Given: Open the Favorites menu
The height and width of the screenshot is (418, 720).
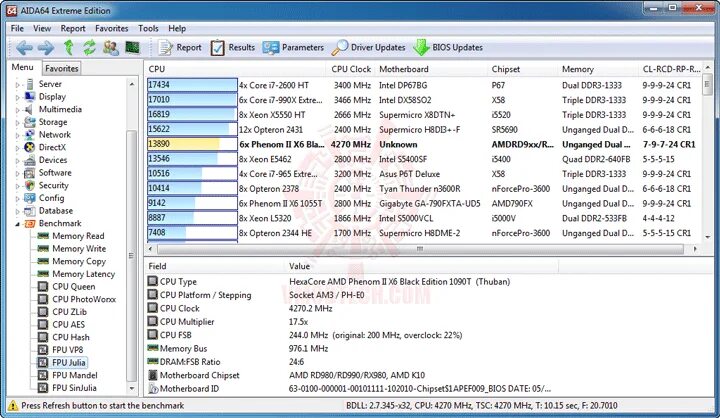Looking at the screenshot, I should pos(112,28).
